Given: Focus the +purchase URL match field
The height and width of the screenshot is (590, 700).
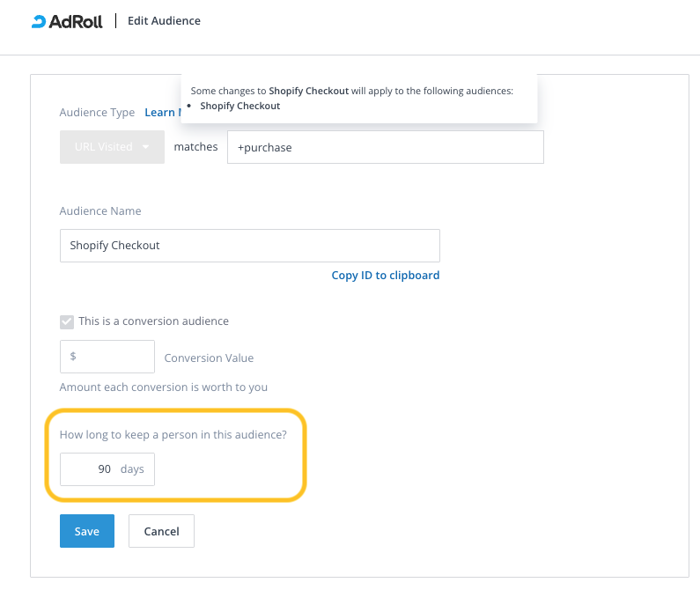Looking at the screenshot, I should [385, 147].
